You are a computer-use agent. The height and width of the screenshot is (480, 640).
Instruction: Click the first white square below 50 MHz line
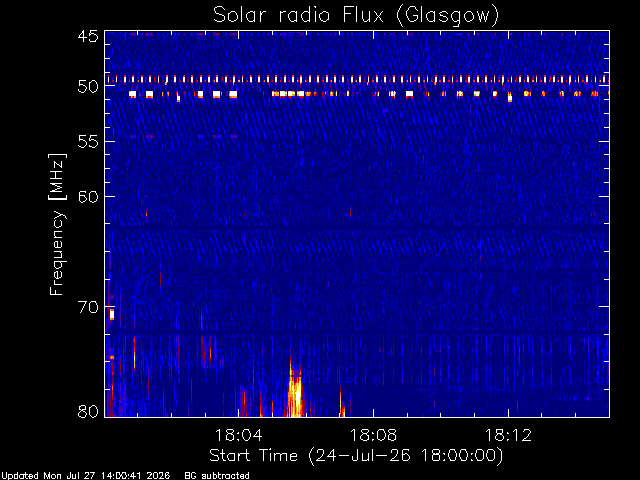click(132, 94)
